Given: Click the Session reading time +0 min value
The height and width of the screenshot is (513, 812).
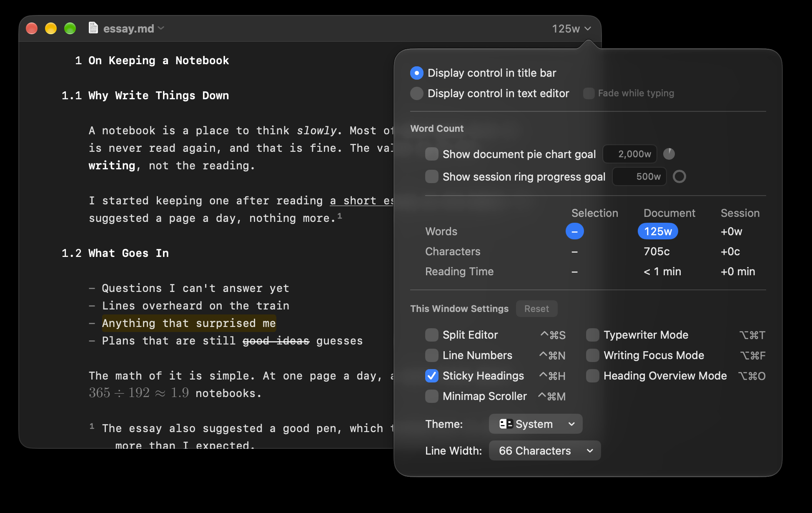Looking at the screenshot, I should [x=738, y=272].
